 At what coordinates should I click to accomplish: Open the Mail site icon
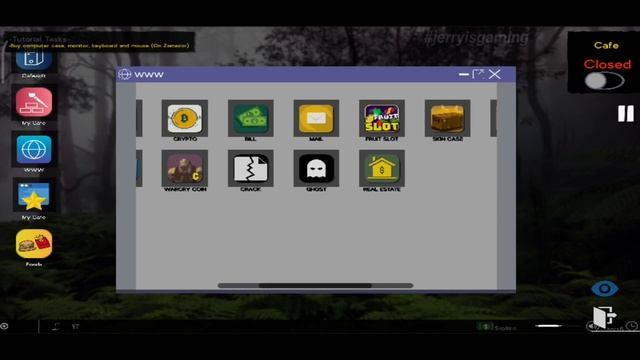coord(316,118)
